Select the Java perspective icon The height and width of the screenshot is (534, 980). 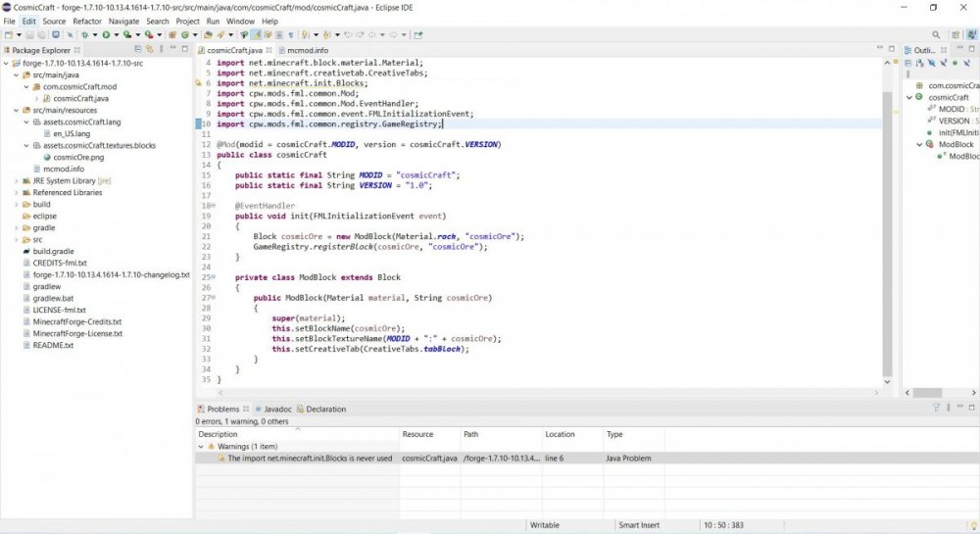tap(972, 35)
